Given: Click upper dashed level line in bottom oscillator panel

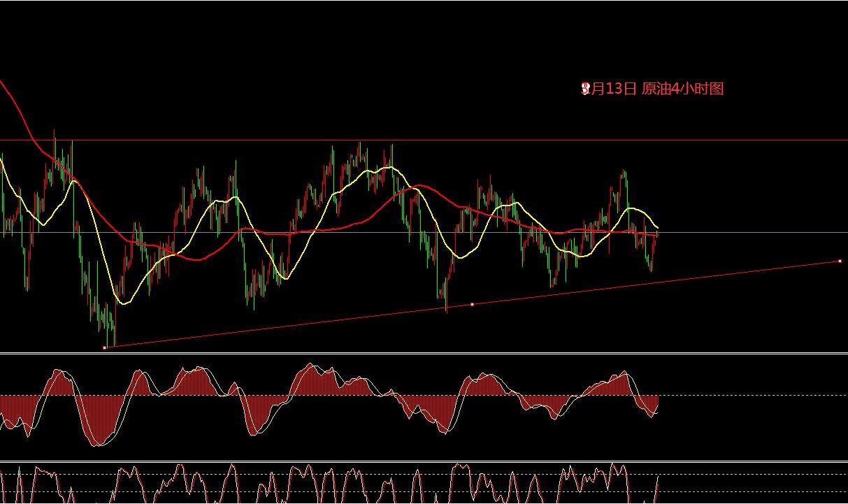Looking at the screenshot, I should point(755,475).
